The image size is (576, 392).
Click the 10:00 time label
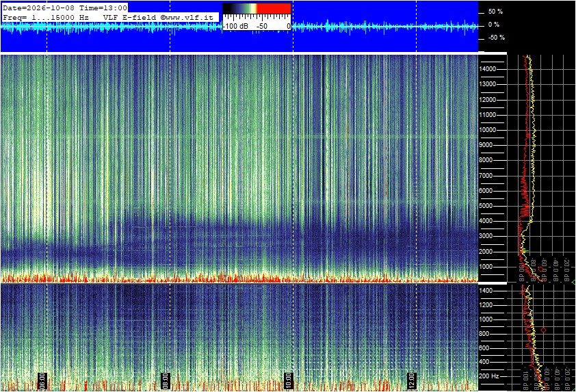(289, 380)
